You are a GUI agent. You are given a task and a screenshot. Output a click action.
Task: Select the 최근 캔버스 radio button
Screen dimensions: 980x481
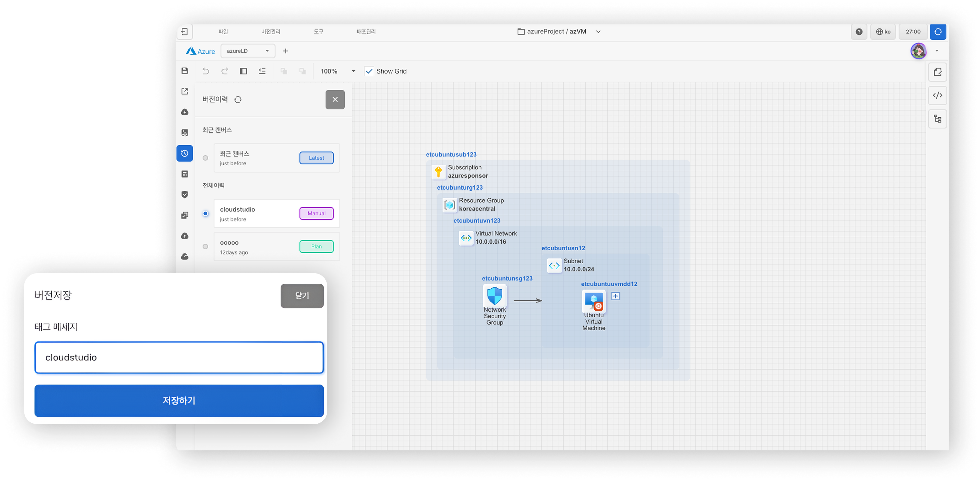pyautogui.click(x=205, y=158)
